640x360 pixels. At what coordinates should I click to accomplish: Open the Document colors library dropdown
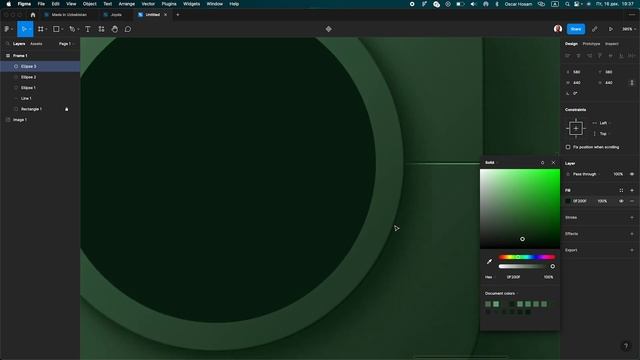[501, 293]
